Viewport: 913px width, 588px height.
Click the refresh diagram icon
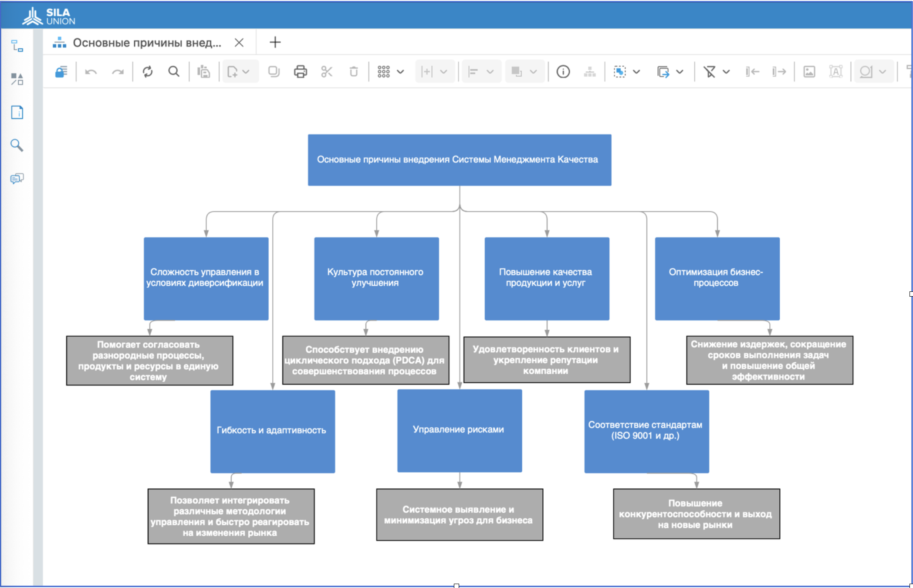click(148, 71)
